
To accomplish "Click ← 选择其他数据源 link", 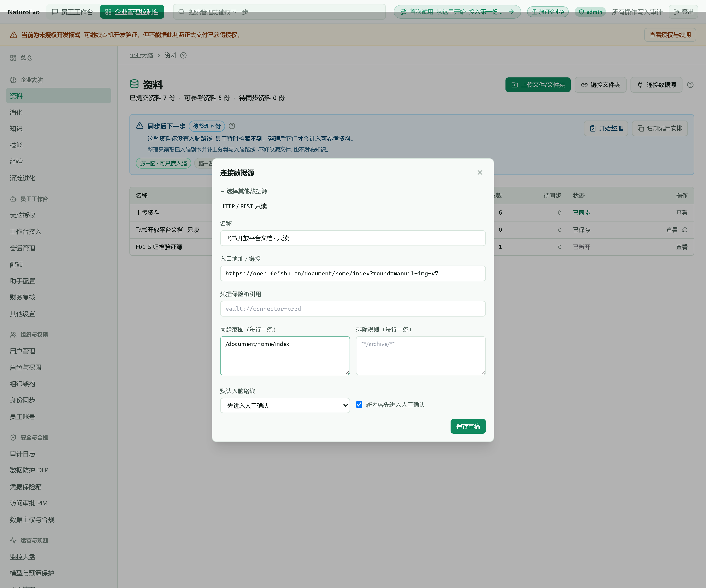I will coord(244,191).
